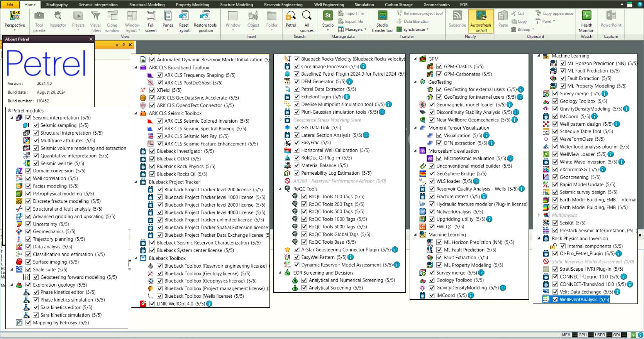The height and width of the screenshot is (339, 644).
Task: Switch to the Seismic Interpretation tab
Action: click(98, 5)
